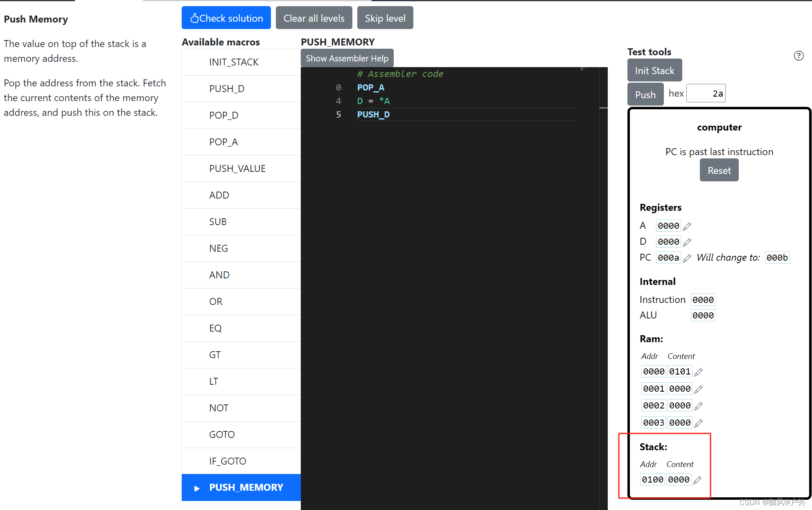Click the Check solution button

pyautogui.click(x=226, y=18)
